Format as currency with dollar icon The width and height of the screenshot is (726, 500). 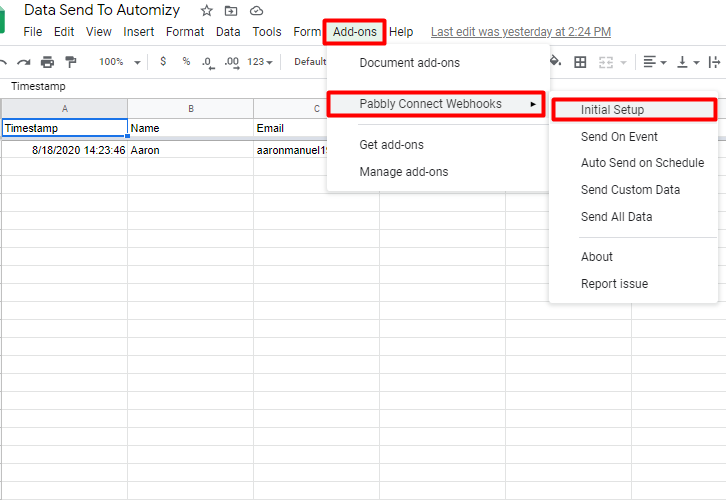coord(163,61)
